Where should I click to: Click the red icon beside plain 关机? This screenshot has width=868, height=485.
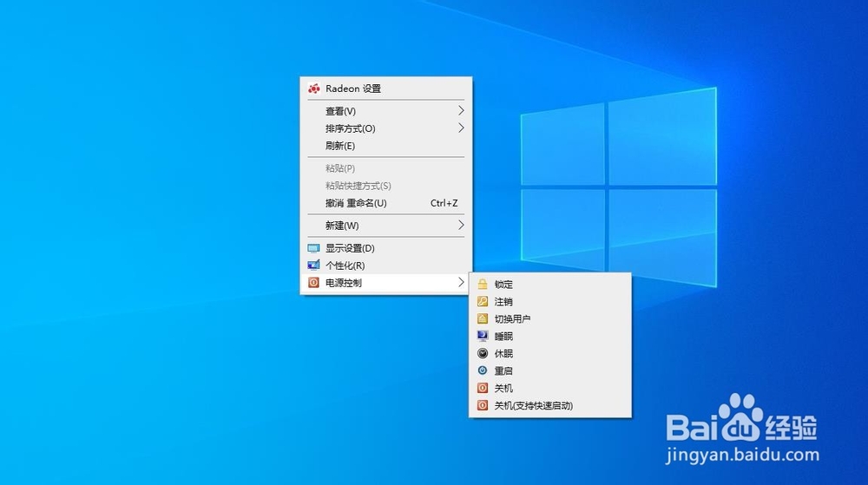pos(483,388)
